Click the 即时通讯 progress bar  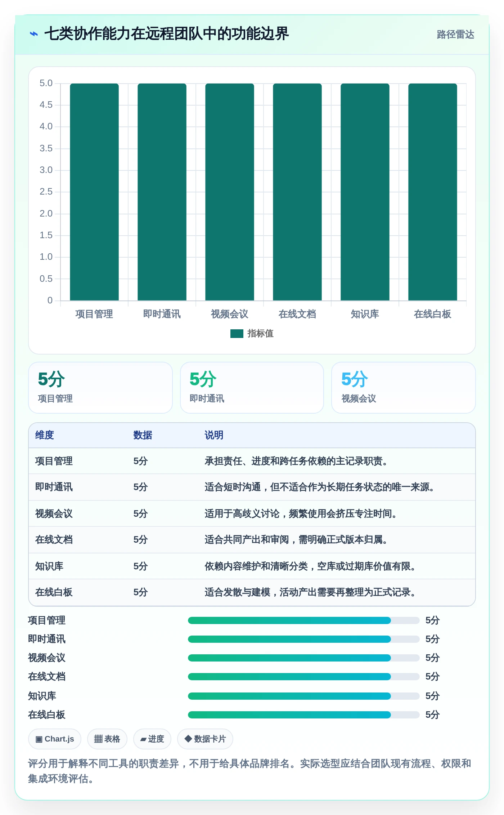[x=303, y=639]
